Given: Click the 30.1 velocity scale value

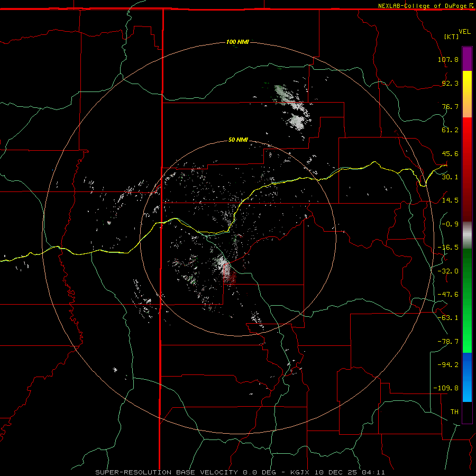Looking at the screenshot, I should (x=450, y=177).
